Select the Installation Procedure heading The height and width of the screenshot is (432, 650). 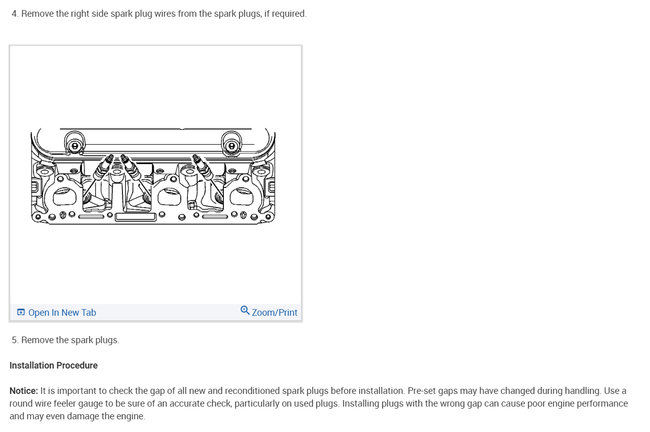pyautogui.click(x=53, y=365)
